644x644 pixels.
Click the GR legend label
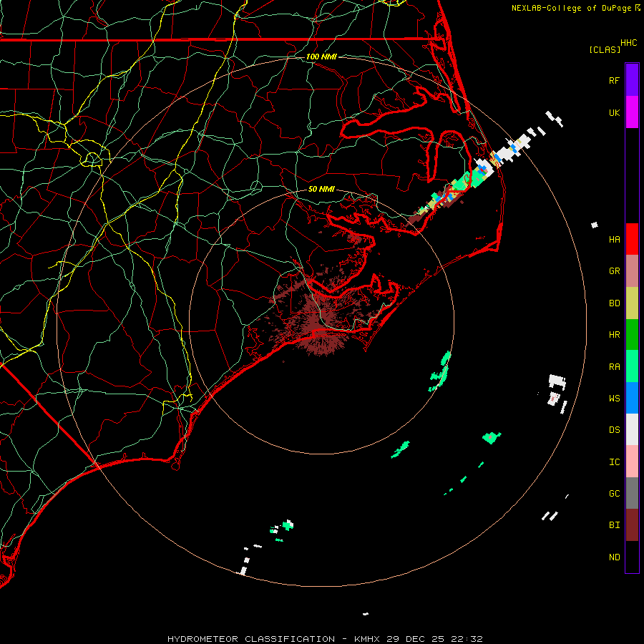[615, 271]
